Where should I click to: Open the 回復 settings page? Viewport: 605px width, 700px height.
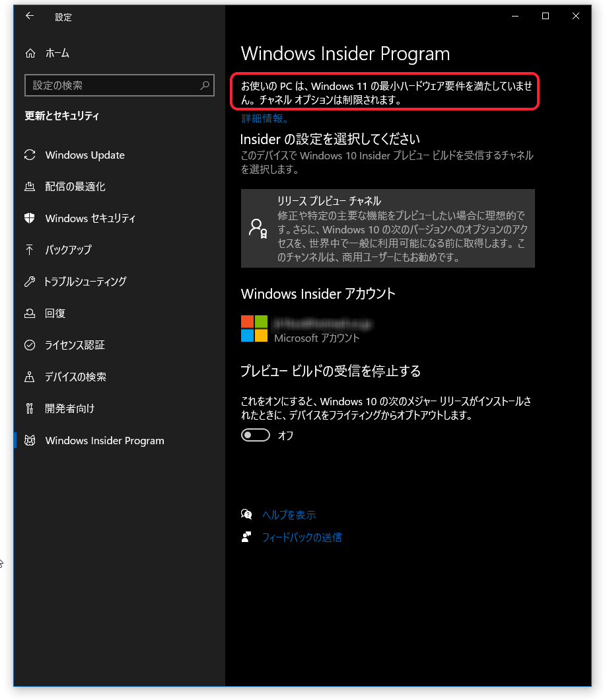click(x=55, y=313)
